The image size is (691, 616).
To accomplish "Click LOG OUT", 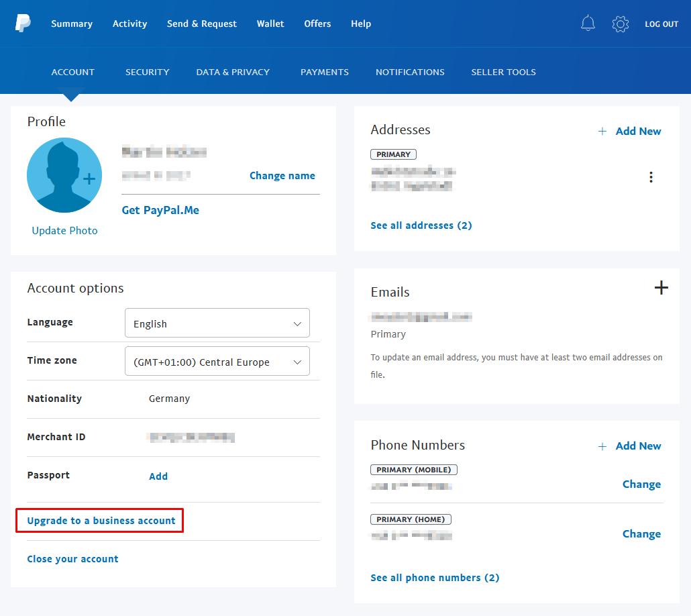I will [x=661, y=24].
